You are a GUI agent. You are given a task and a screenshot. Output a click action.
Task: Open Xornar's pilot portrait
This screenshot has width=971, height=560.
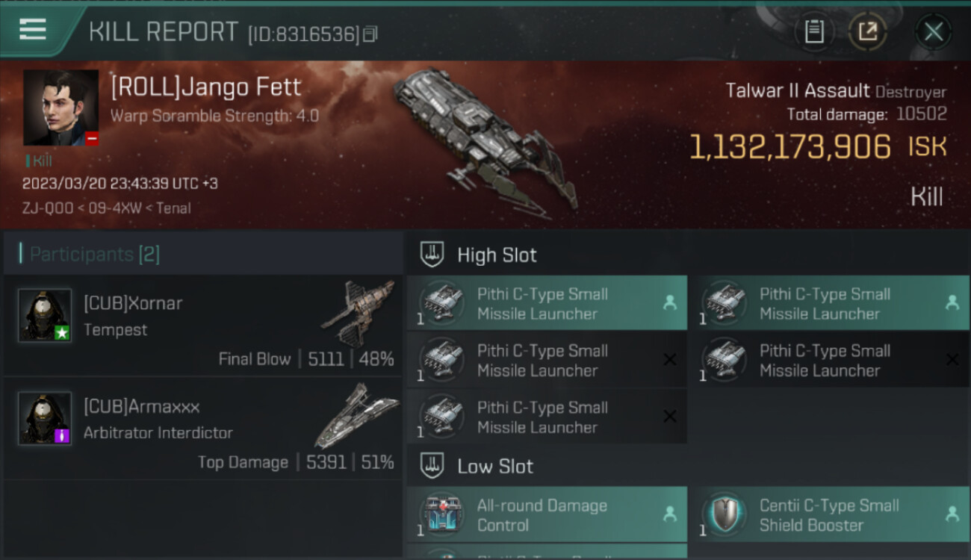[45, 315]
